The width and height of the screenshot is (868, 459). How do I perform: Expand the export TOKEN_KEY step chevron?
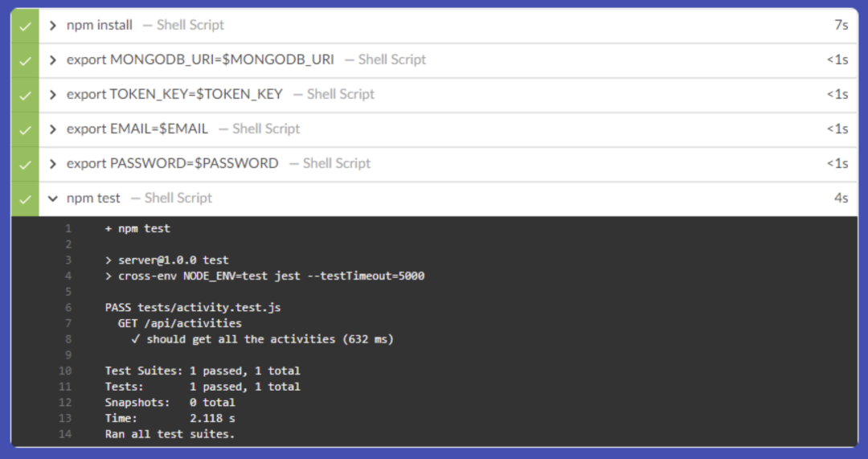(53, 95)
